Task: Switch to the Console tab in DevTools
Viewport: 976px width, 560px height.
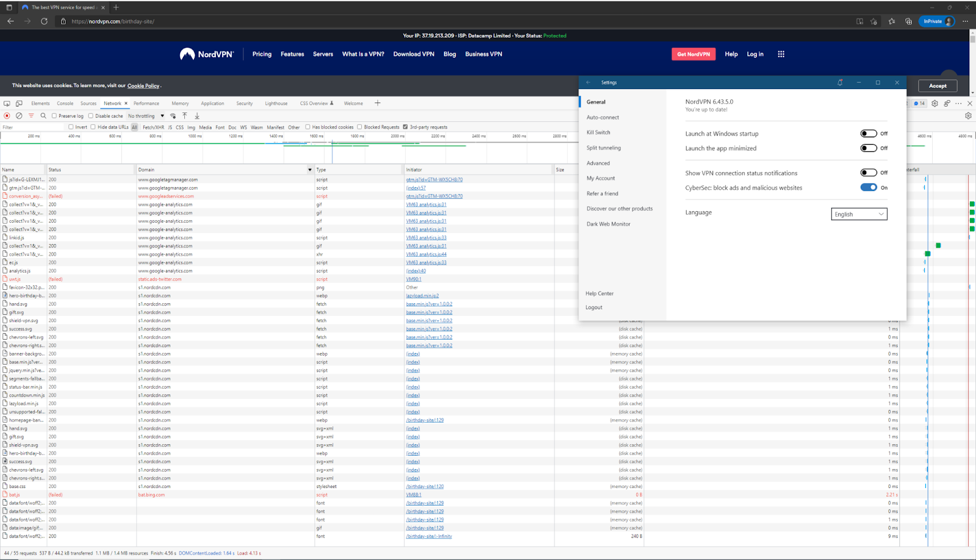Action: pos(65,104)
